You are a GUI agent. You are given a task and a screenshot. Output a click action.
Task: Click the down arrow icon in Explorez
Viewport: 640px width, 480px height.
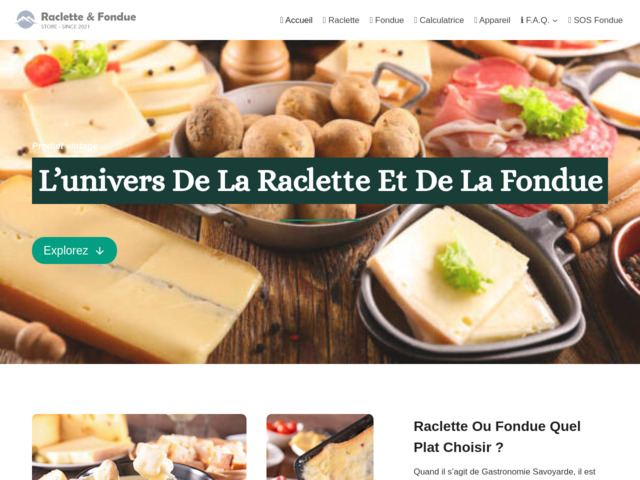(x=100, y=251)
